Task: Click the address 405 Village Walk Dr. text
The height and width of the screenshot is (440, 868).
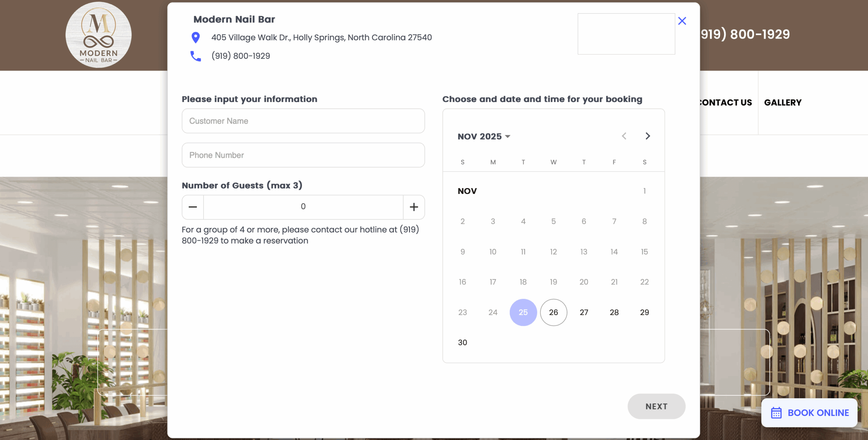Action: click(x=321, y=37)
